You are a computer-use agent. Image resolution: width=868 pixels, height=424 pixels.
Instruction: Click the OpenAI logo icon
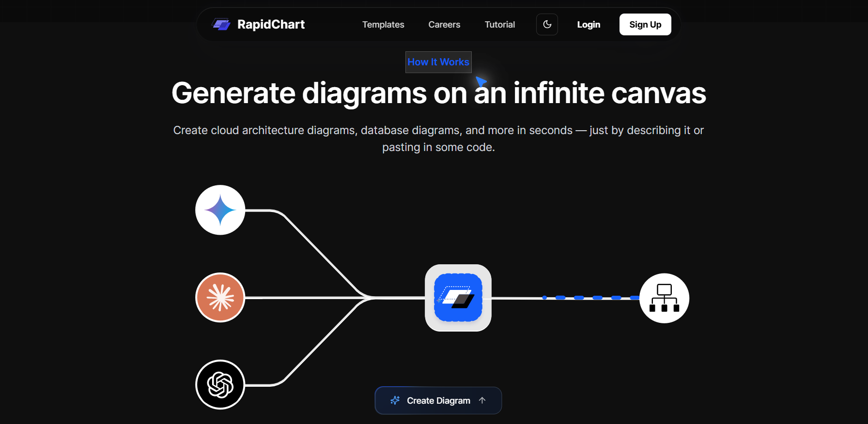(x=220, y=385)
